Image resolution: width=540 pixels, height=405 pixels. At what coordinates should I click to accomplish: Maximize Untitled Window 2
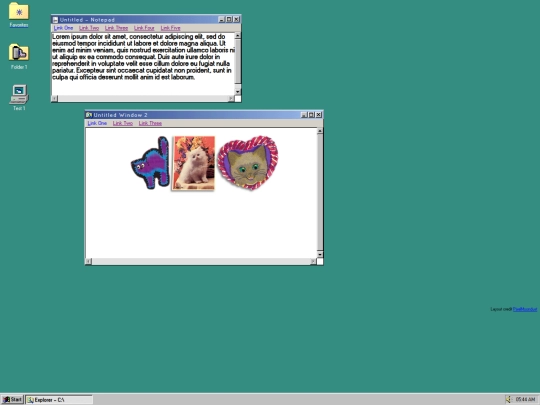click(x=311, y=115)
